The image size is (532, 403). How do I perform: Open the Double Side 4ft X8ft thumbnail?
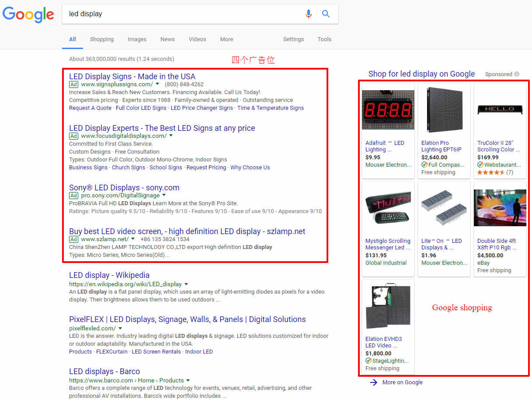coord(500,208)
